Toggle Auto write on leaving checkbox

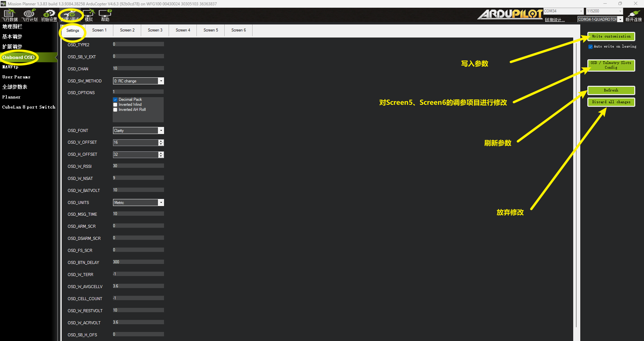590,47
